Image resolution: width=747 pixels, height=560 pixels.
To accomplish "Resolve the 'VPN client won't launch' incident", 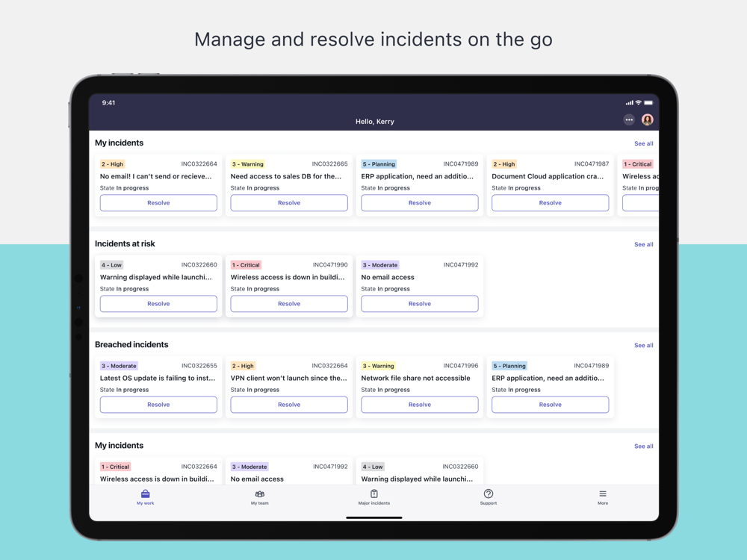I will click(289, 405).
